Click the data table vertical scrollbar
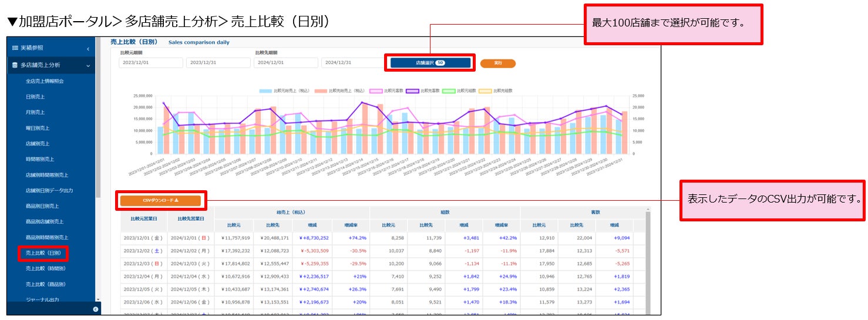Viewport: 868px width, 320px height. 648,261
